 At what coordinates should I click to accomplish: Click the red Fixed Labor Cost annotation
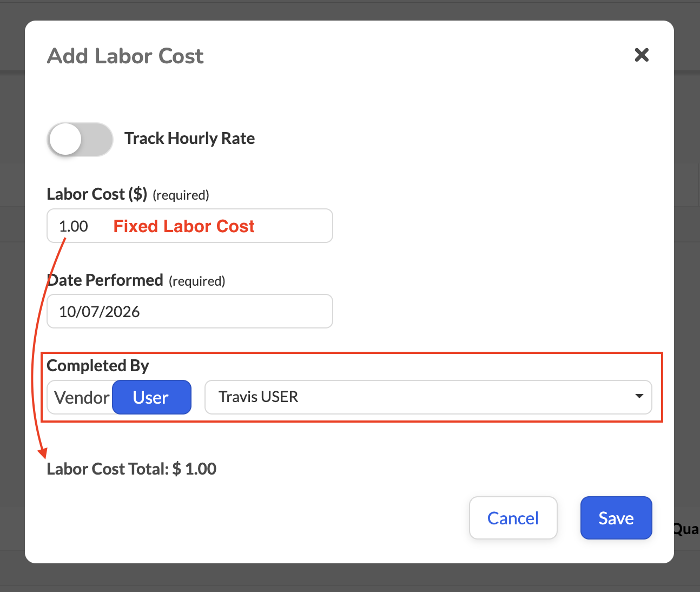pyautogui.click(x=184, y=226)
